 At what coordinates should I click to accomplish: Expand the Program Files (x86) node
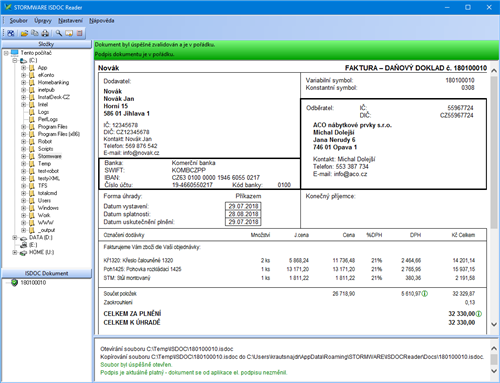pos(23,134)
